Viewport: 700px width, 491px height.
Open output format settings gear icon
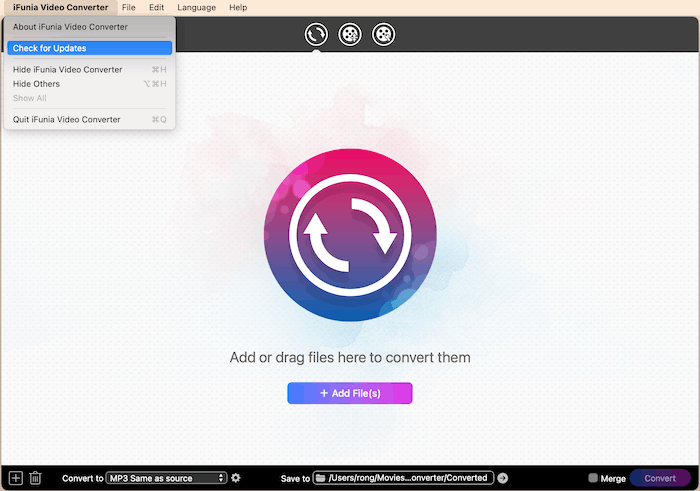236,478
